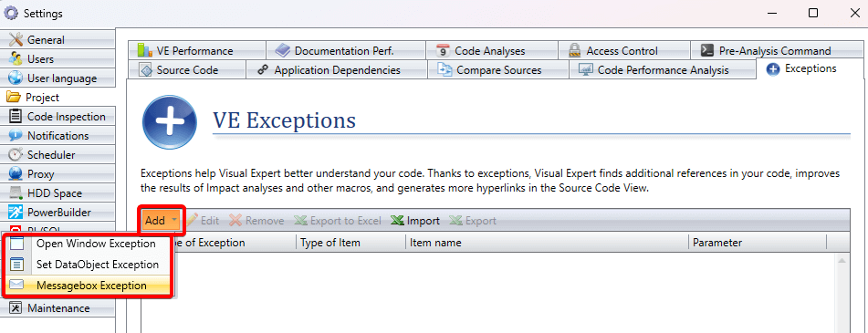Sort by Parameter column header
Screen dimensions: 868x333
(x=758, y=243)
